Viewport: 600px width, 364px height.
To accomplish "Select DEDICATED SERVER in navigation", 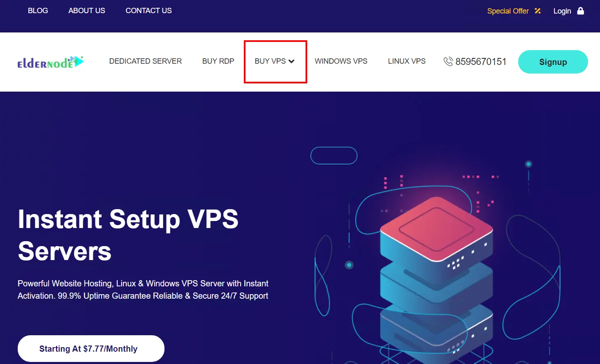I will click(146, 61).
